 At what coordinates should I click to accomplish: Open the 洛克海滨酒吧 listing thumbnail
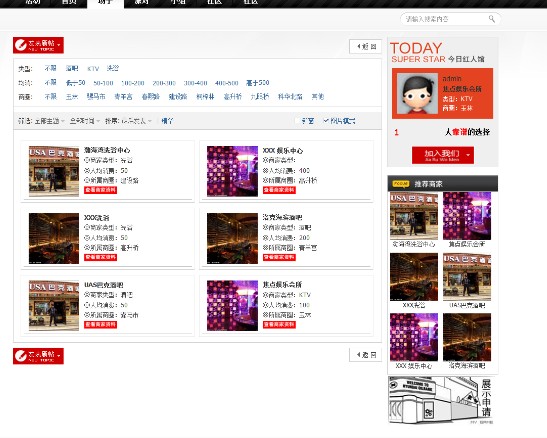tap(232, 239)
